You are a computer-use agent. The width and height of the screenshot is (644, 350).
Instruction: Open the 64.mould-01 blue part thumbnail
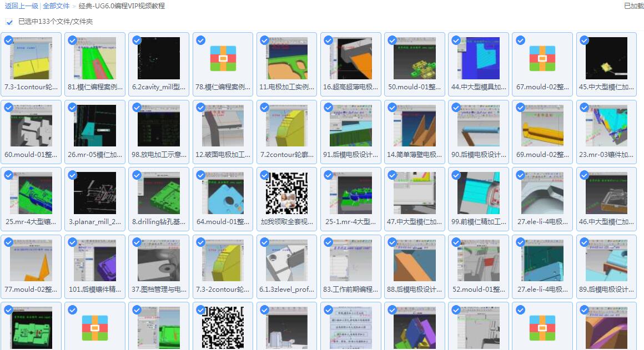coord(223,193)
